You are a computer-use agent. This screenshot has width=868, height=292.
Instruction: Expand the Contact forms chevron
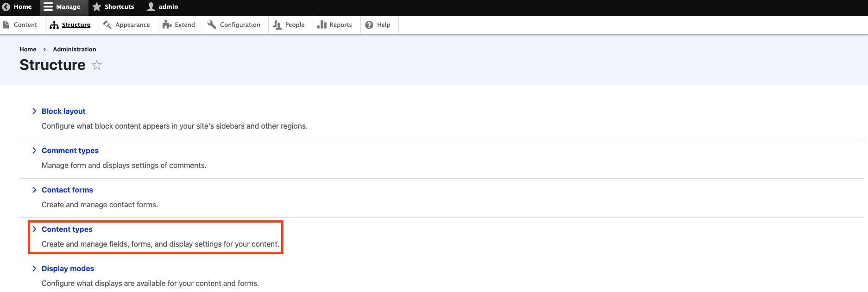(34, 190)
